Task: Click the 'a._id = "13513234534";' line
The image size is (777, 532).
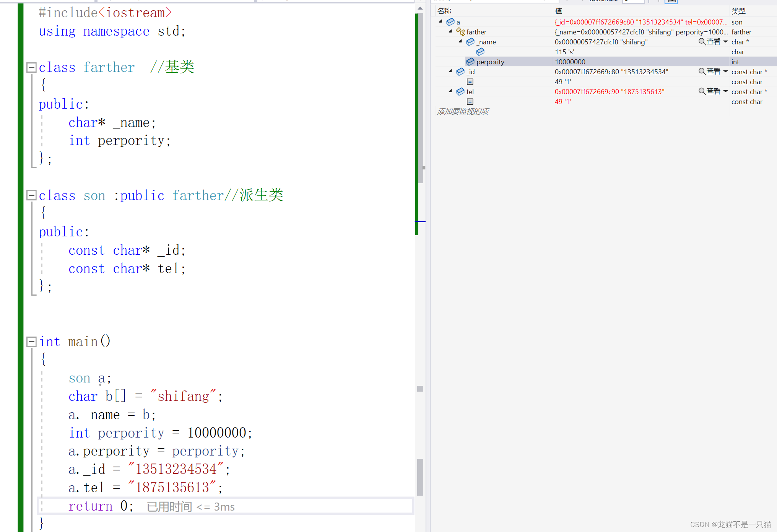Action: point(150,469)
